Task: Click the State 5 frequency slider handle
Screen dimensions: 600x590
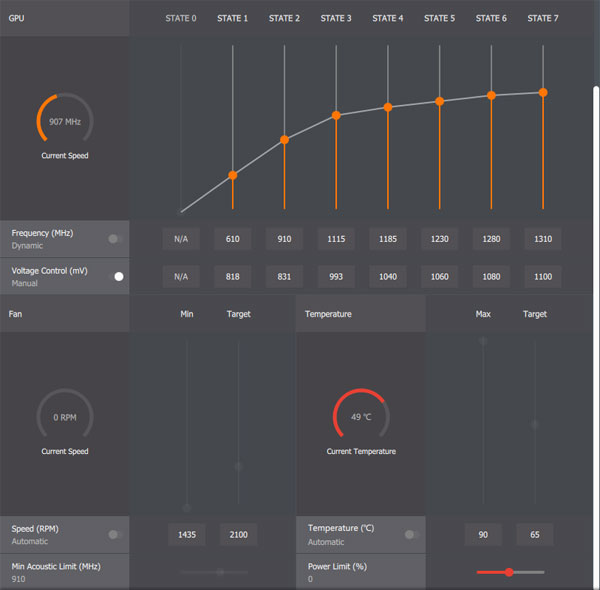Action: click(440, 101)
